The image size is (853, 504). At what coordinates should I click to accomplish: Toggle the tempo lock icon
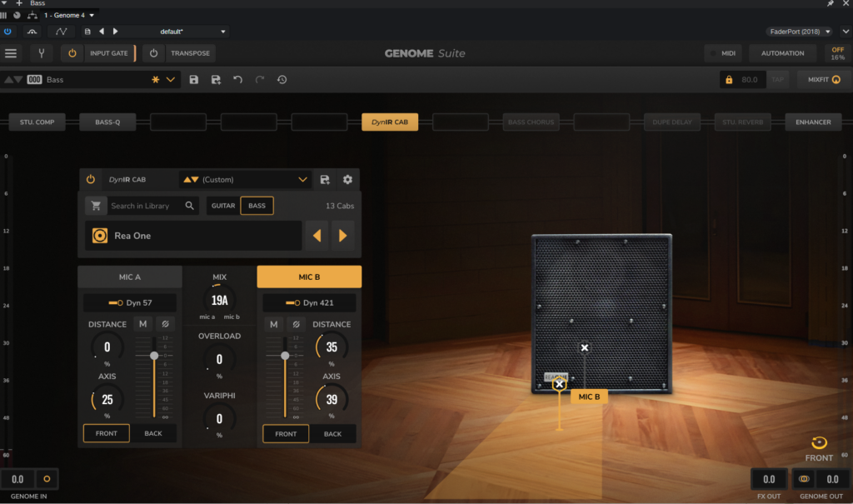tap(729, 79)
